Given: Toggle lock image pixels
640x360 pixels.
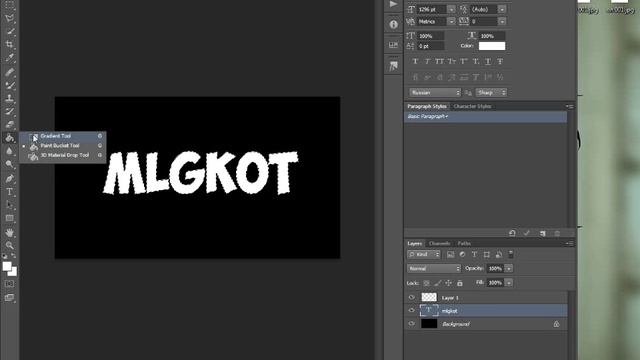Looking at the screenshot, I should (438, 282).
